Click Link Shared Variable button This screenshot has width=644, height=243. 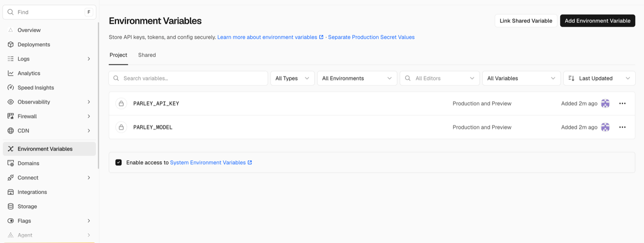[x=526, y=21]
